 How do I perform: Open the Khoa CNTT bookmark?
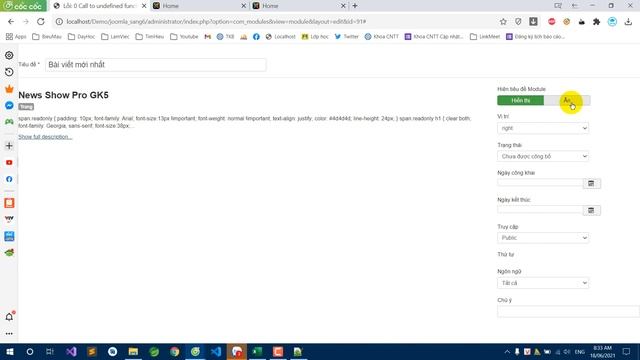(382, 36)
